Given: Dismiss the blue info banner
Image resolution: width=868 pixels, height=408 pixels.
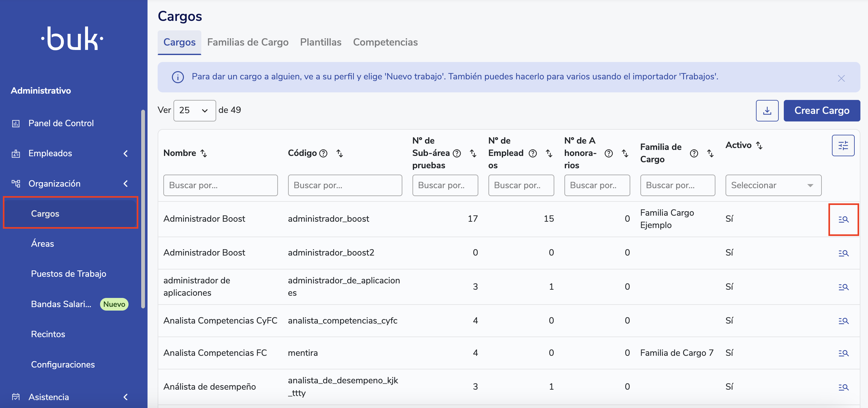Looking at the screenshot, I should 841,78.
